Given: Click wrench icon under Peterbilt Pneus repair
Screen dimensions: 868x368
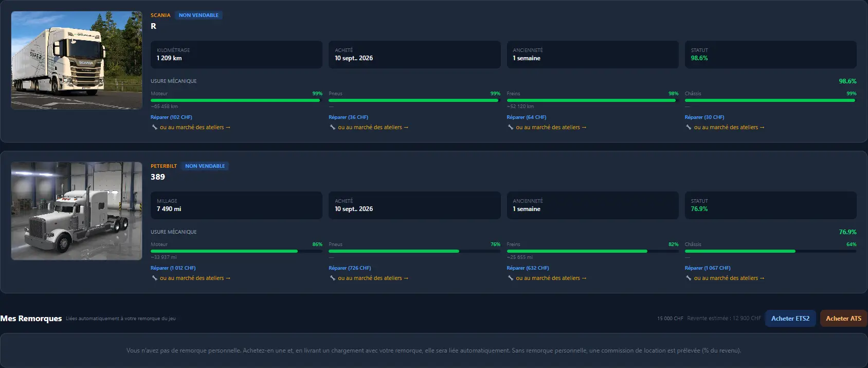Looking at the screenshot, I should [333, 278].
